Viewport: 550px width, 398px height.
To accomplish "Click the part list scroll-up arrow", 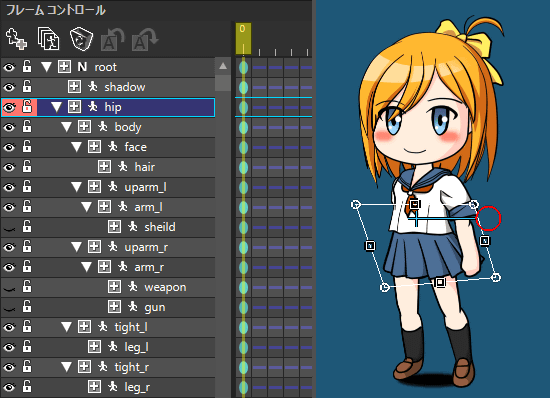I will [x=223, y=66].
